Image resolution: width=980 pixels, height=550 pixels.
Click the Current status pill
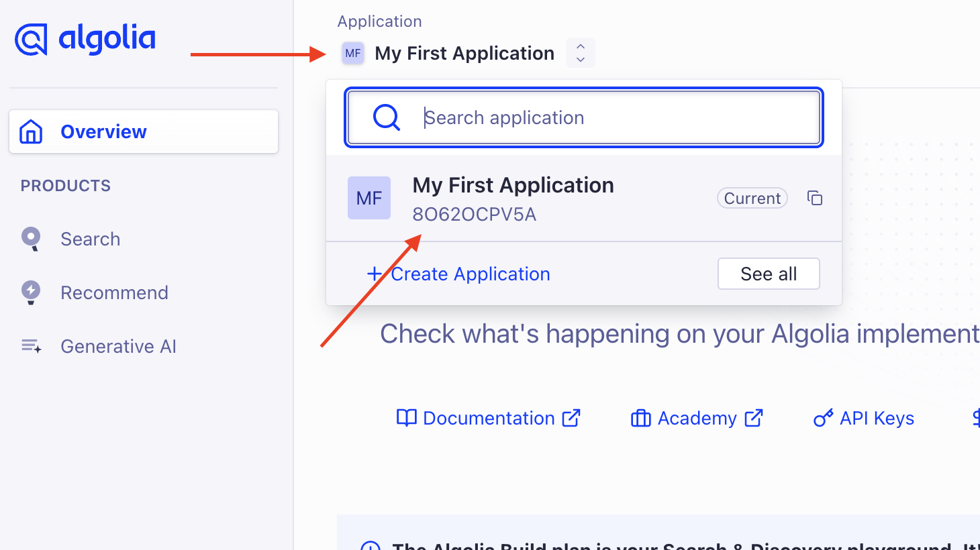752,198
